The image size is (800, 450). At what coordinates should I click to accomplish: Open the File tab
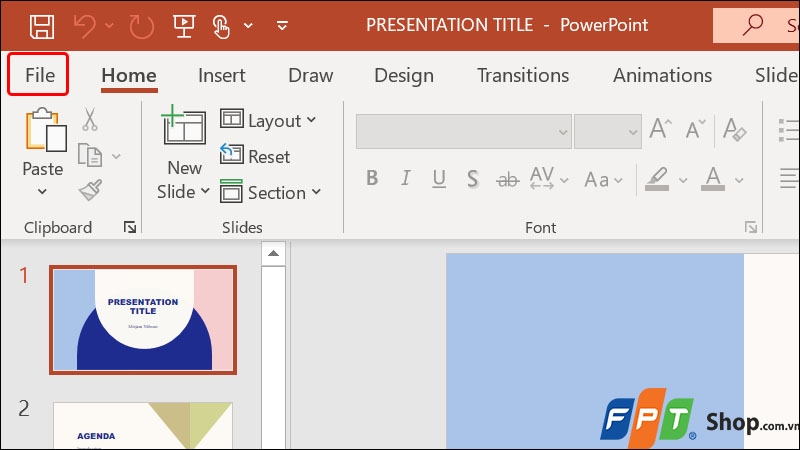[39, 75]
